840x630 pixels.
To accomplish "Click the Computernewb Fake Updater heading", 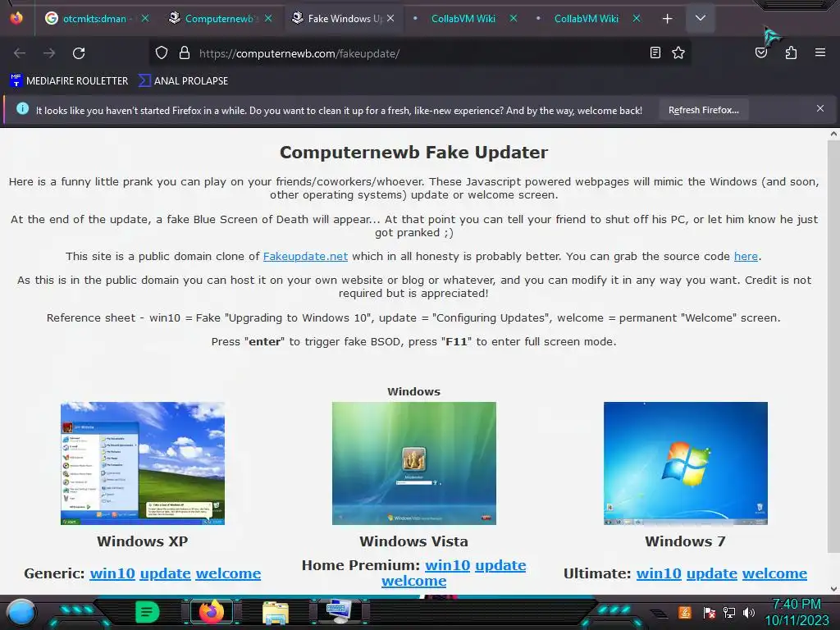I will pos(414,152).
